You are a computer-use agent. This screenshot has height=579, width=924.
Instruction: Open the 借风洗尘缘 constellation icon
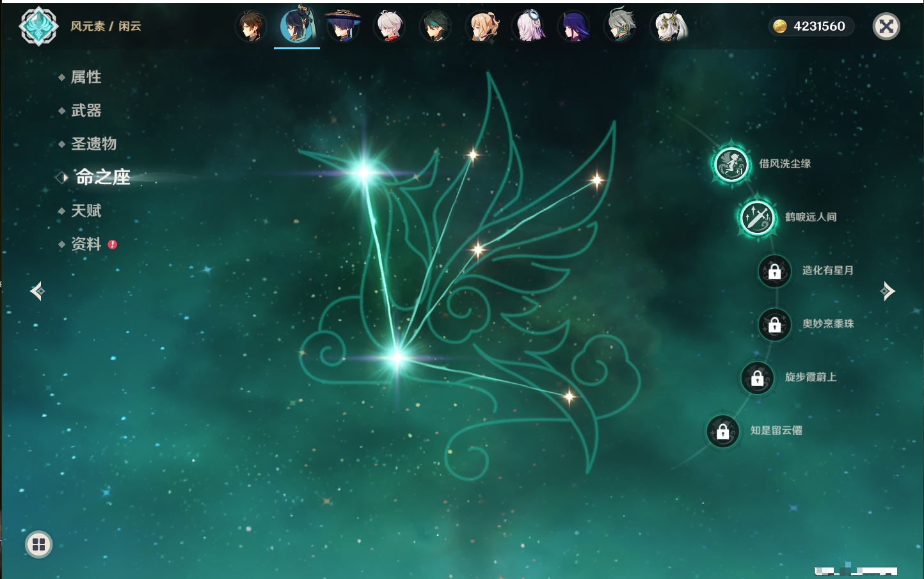pos(731,164)
